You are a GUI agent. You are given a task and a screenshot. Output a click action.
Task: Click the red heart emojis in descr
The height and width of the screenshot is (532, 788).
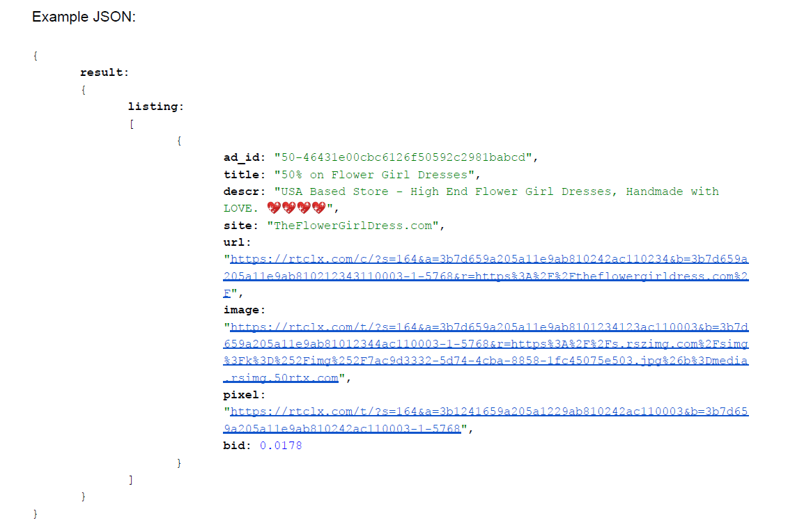click(x=297, y=208)
